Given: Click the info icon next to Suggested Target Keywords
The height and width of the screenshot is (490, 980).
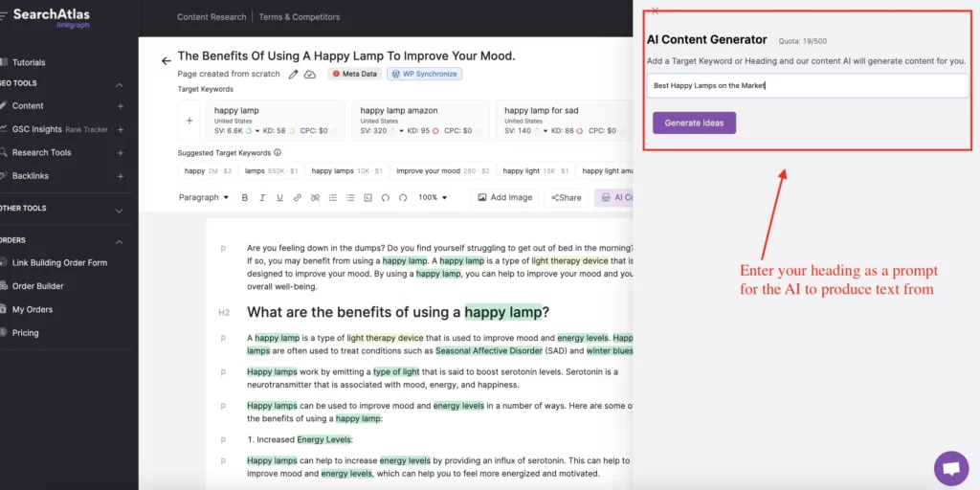Looking at the screenshot, I should (x=278, y=152).
